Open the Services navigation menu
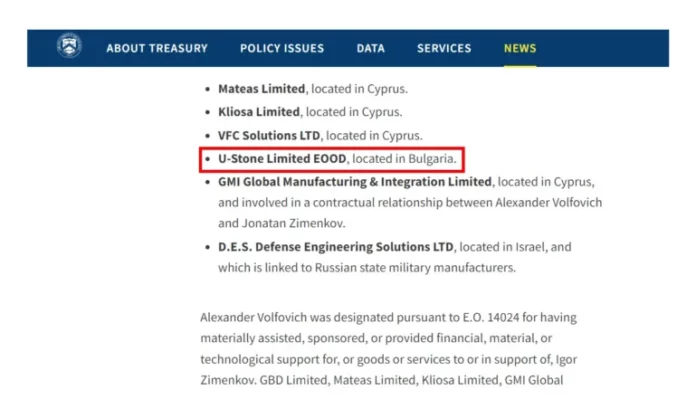 pyautogui.click(x=444, y=48)
